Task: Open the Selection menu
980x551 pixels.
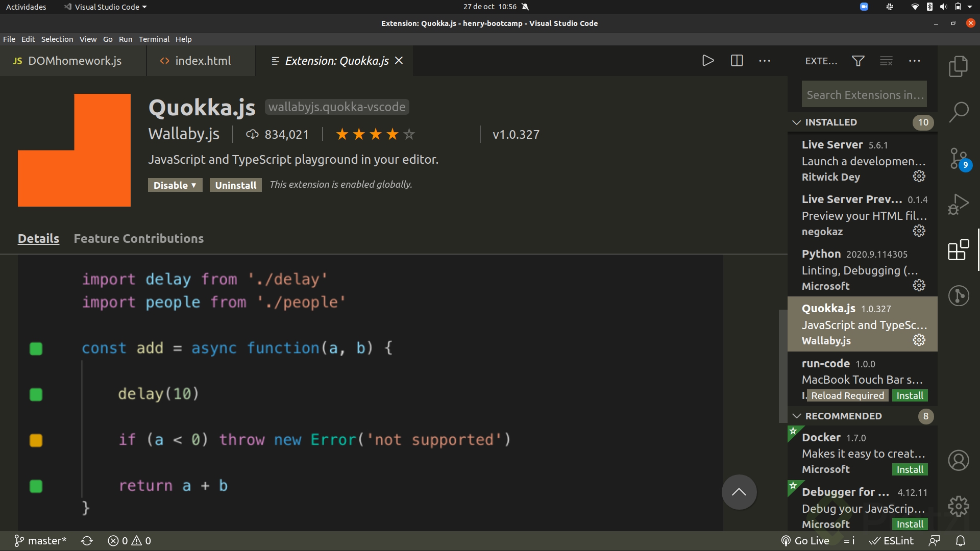Action: click(57, 39)
